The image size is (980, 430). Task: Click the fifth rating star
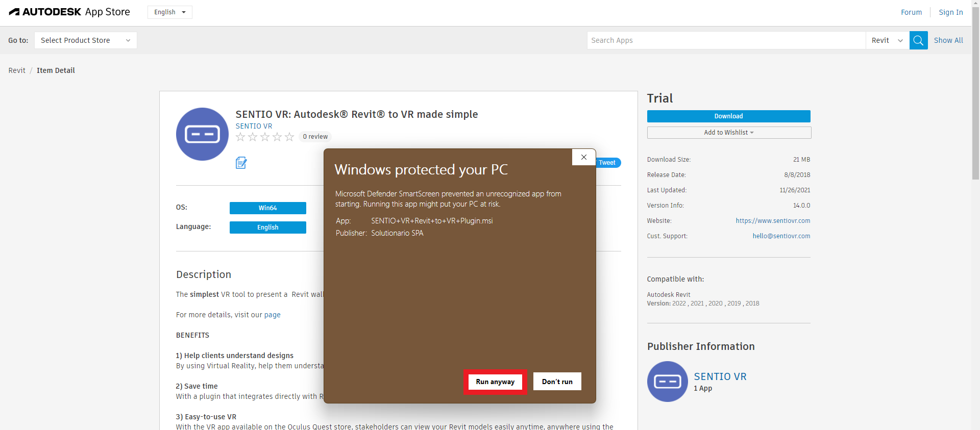pyautogui.click(x=289, y=137)
